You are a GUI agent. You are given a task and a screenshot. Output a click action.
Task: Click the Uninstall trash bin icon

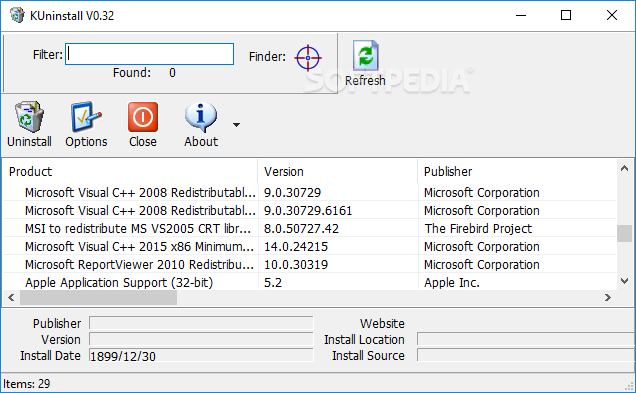[29, 117]
